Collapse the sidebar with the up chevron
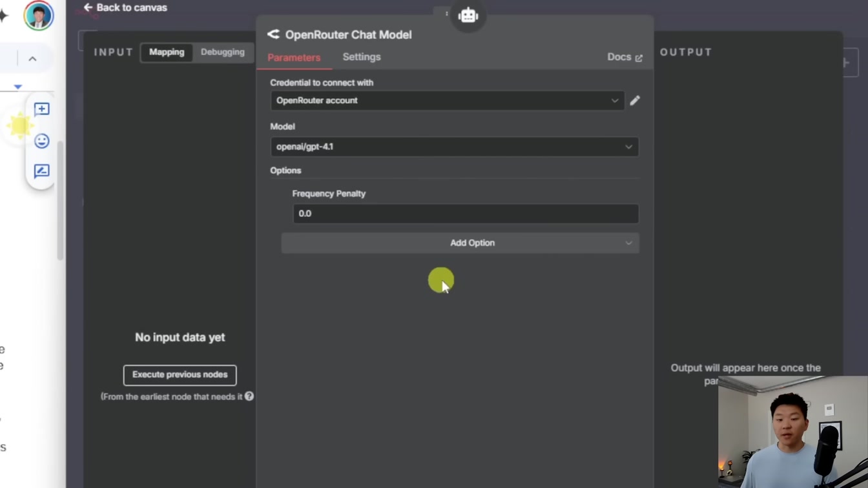Viewport: 868px width, 488px height. tap(32, 59)
